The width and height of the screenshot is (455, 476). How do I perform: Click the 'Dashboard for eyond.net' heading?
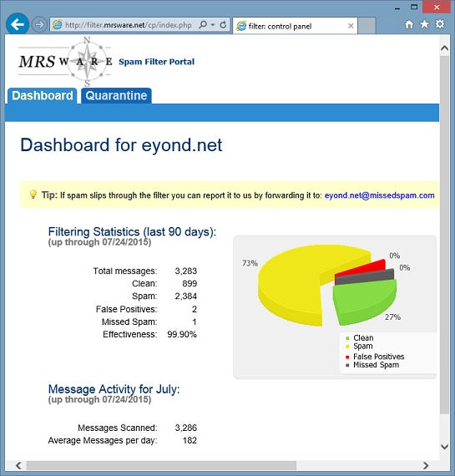tap(121, 144)
